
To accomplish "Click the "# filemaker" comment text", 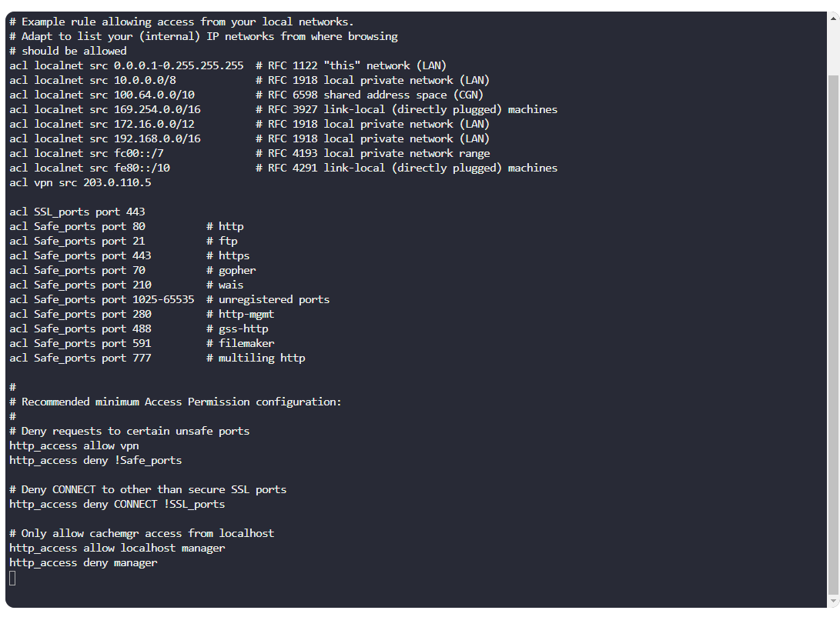I will point(240,343).
